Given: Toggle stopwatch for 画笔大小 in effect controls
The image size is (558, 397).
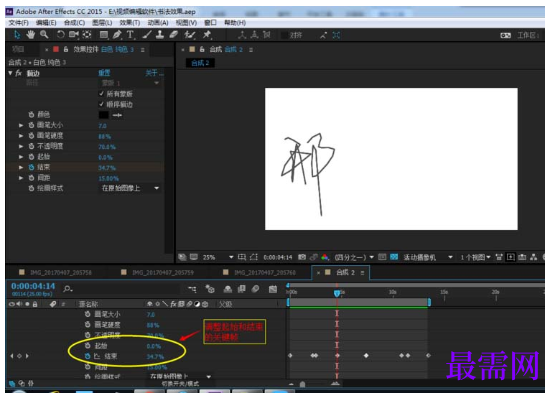Looking at the screenshot, I should click(x=31, y=125).
